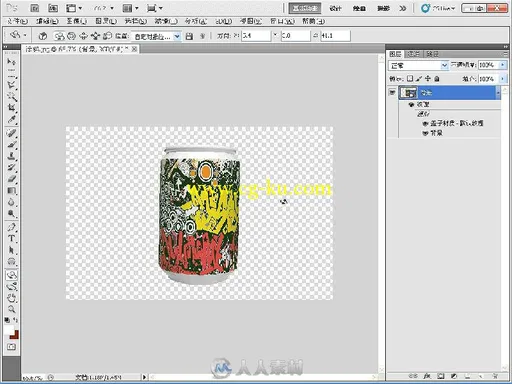Select the Magic Wand tool
Viewport: 512px width, 384px height.
click(x=11, y=97)
